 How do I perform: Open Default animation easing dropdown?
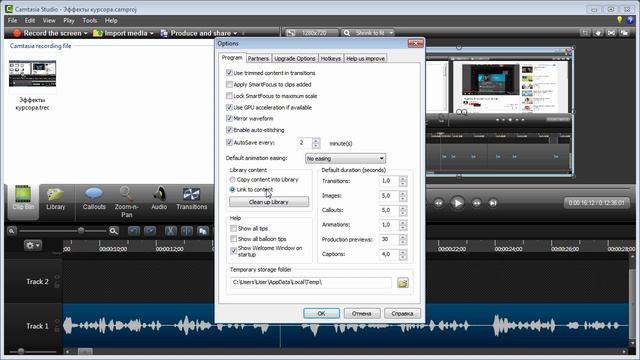click(x=345, y=158)
